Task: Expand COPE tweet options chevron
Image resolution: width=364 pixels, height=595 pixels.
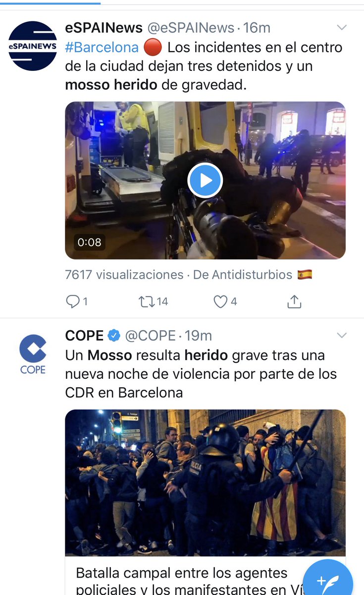Action: coord(342,336)
